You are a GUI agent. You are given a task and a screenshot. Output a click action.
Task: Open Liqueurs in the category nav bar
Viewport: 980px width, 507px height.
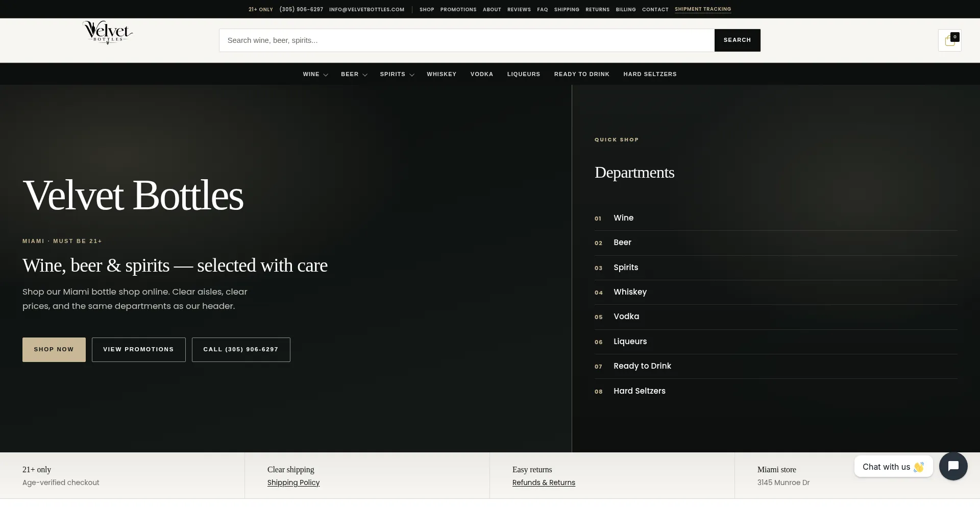[x=524, y=74]
